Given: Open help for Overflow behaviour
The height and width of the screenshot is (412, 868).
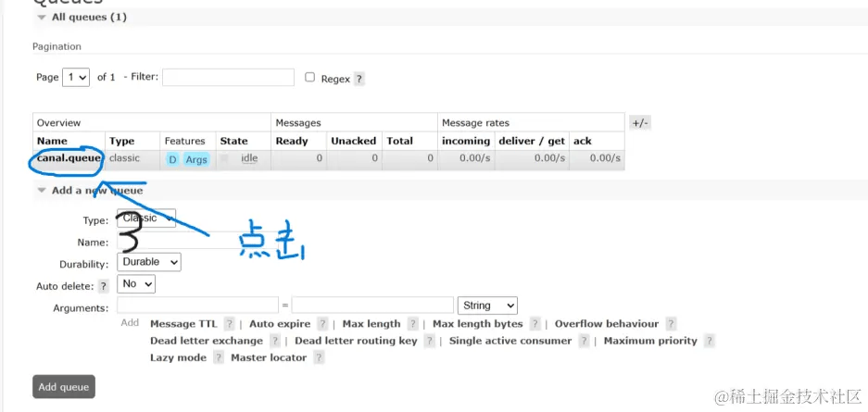Looking at the screenshot, I should point(671,325).
